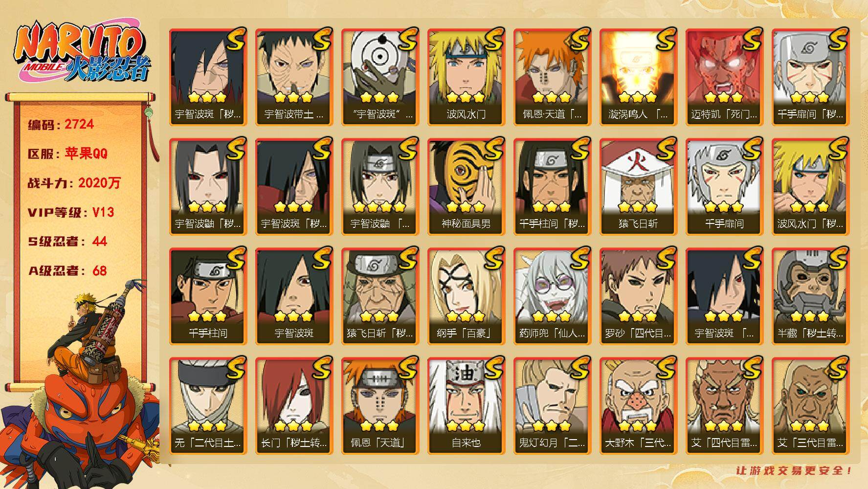Click the S级忍者: 44 count text
The width and height of the screenshot is (868, 489).
click(67, 241)
